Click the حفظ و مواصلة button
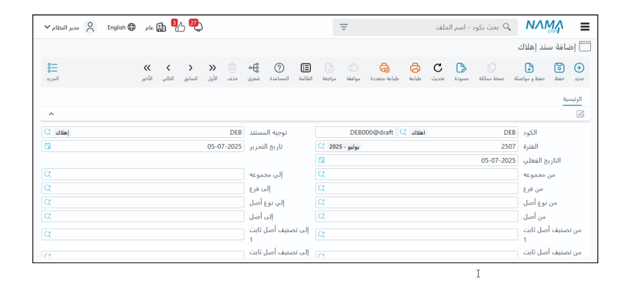 (x=529, y=68)
